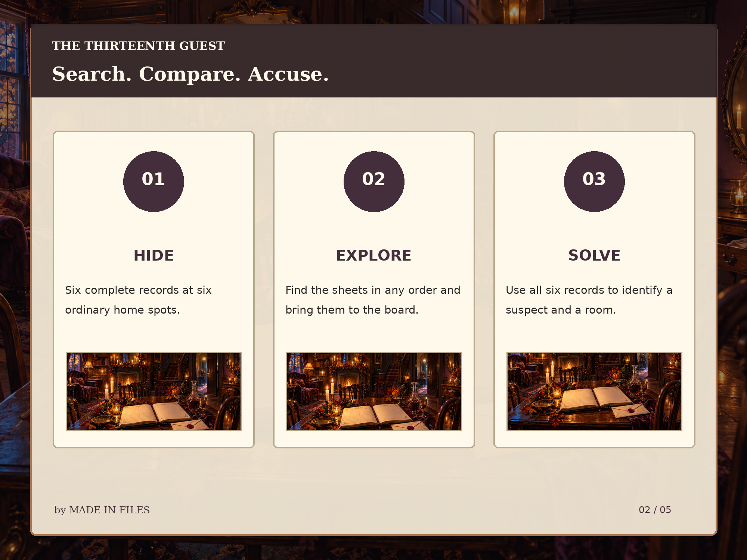Click the text 'ordinary home spots.'
The width and height of the screenshot is (747, 560).
[x=122, y=310]
